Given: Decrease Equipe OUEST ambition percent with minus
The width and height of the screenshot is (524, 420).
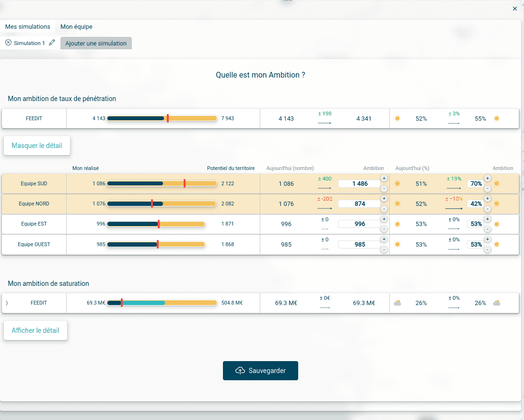Looking at the screenshot, I should pos(488,250).
